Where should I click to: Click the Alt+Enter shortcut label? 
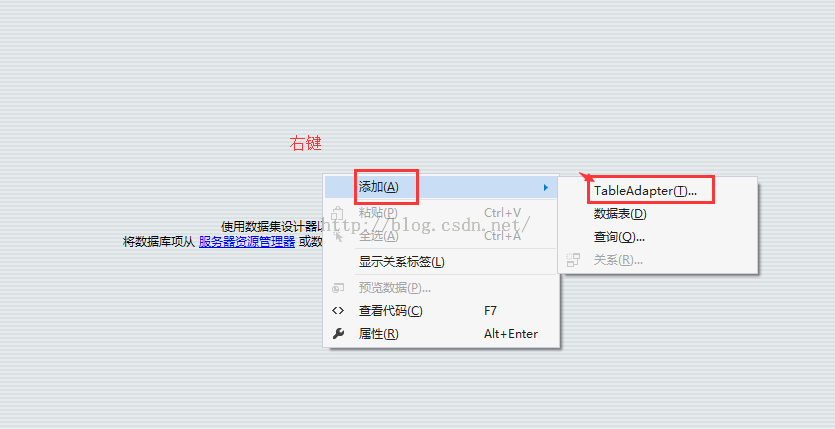(x=511, y=334)
